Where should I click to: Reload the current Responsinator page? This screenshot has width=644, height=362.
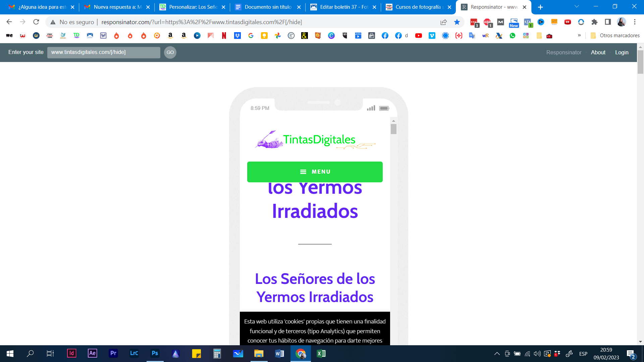[36, 22]
